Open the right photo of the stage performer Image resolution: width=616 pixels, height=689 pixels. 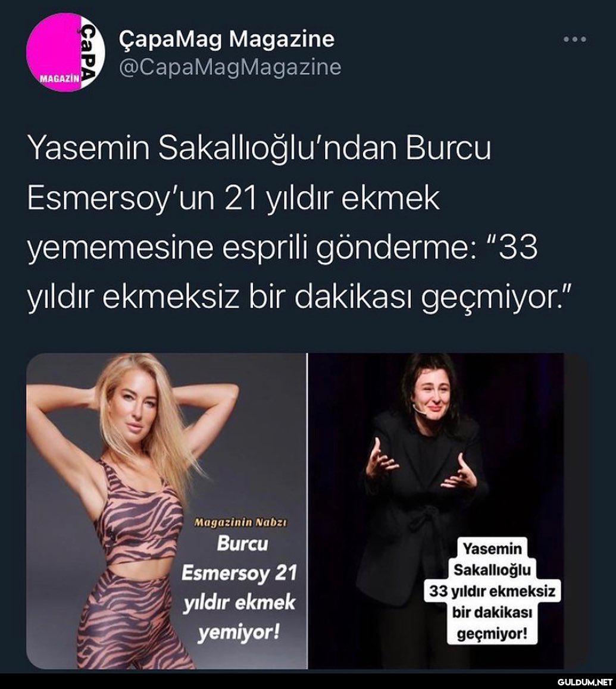click(448, 511)
